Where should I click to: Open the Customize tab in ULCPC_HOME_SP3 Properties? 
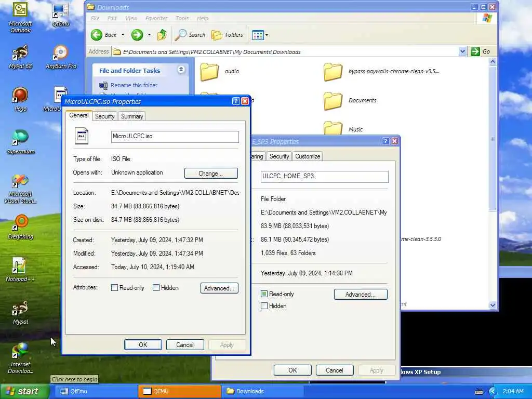[308, 156]
